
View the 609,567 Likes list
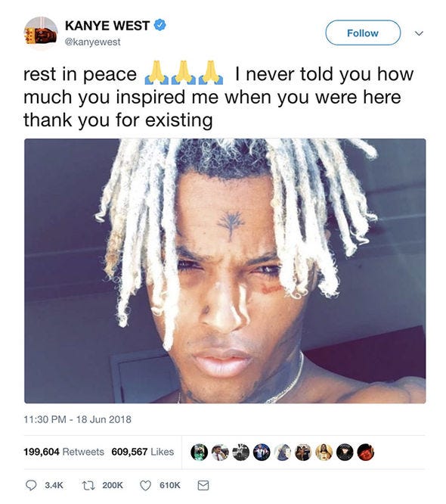(143, 452)
